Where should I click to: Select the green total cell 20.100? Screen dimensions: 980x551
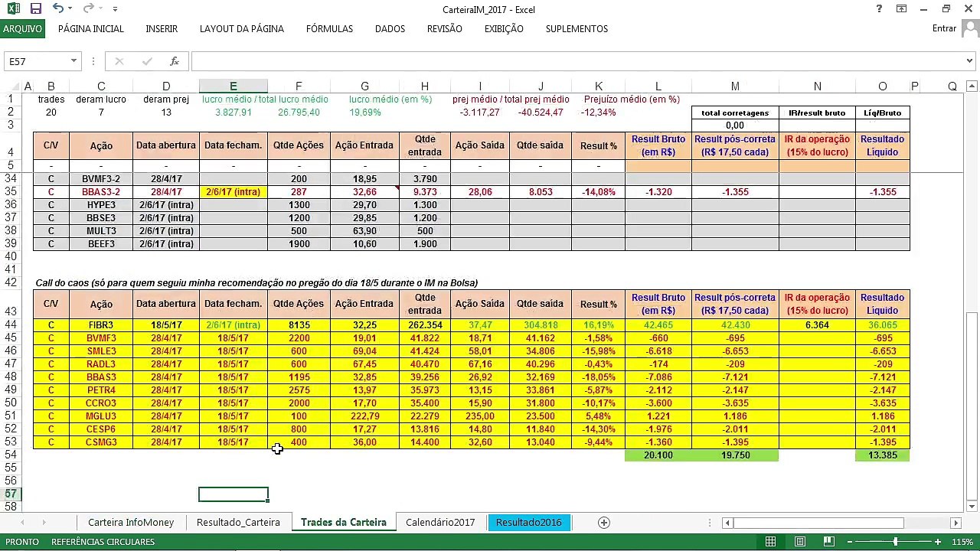[x=658, y=455]
